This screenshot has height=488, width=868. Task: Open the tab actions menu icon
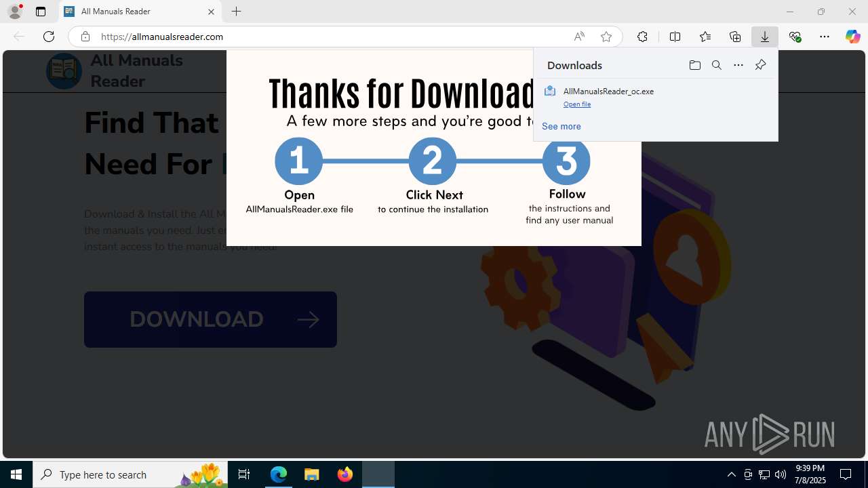[x=41, y=12]
